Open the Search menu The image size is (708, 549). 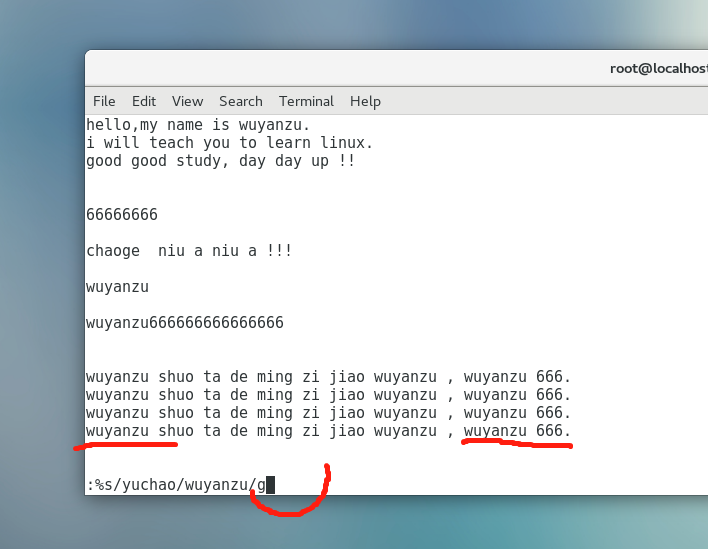click(x=240, y=101)
